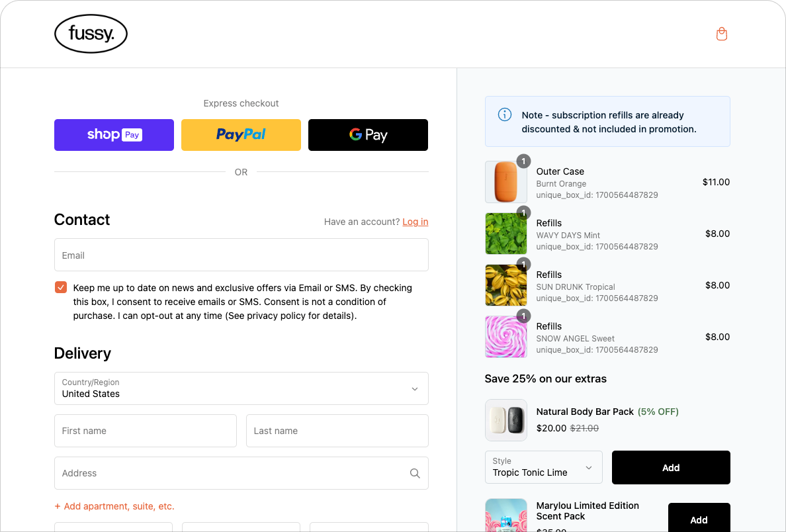Add the Marylou Limited Edition Scent Pack
786x532 pixels.
(699, 519)
